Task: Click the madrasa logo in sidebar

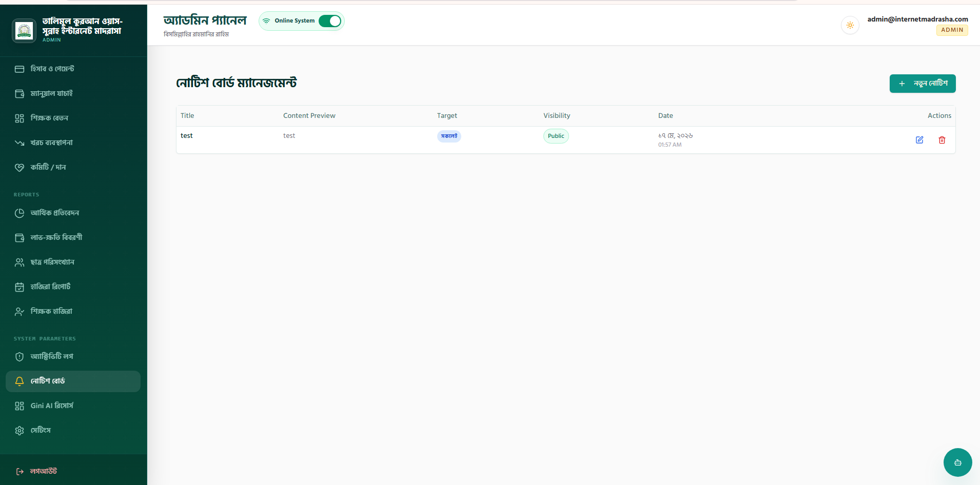Action: pyautogui.click(x=24, y=31)
